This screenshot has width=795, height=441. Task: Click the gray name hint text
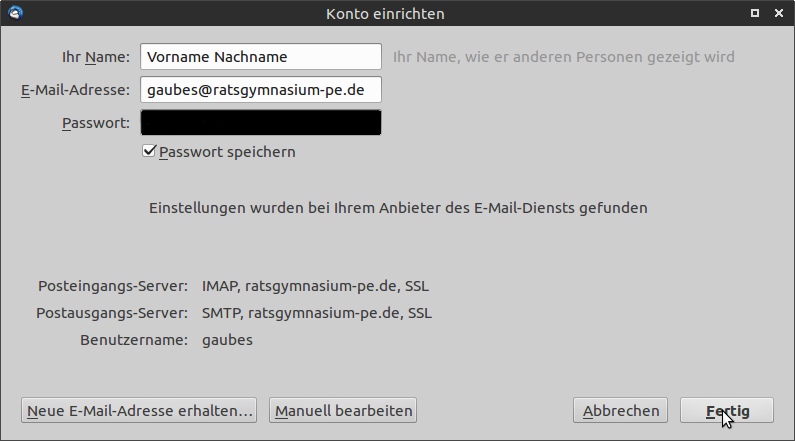coord(563,57)
